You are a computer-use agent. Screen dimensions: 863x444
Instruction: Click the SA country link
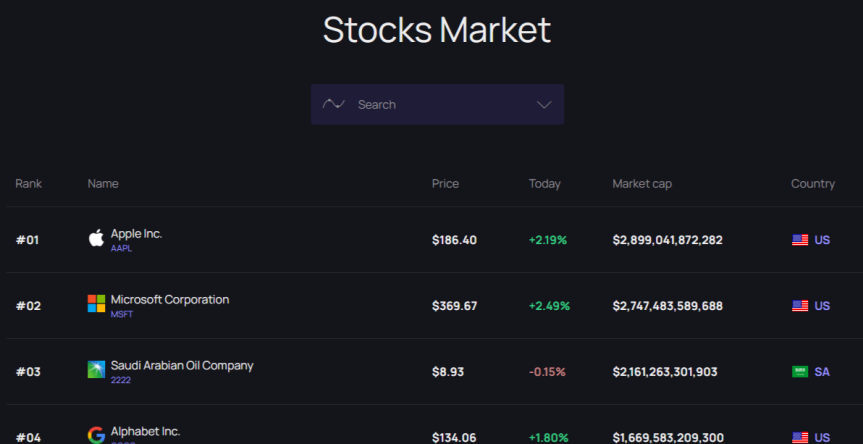[x=822, y=372]
